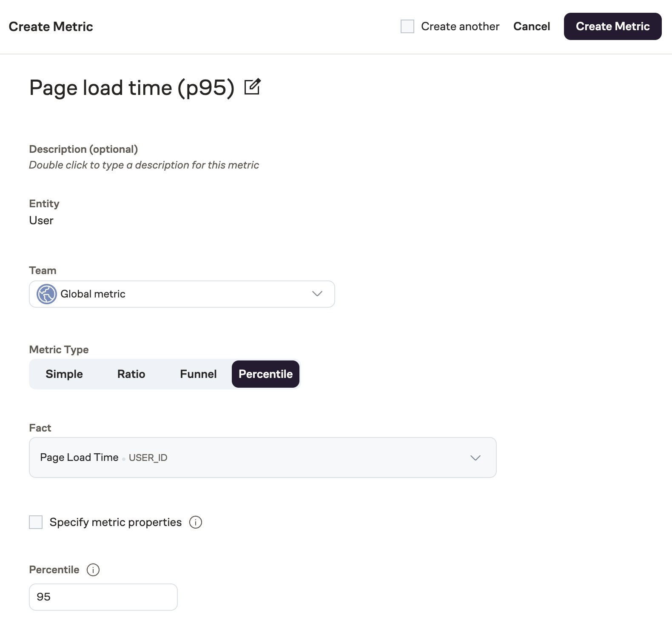Switch to the Ratio metric type

click(131, 374)
